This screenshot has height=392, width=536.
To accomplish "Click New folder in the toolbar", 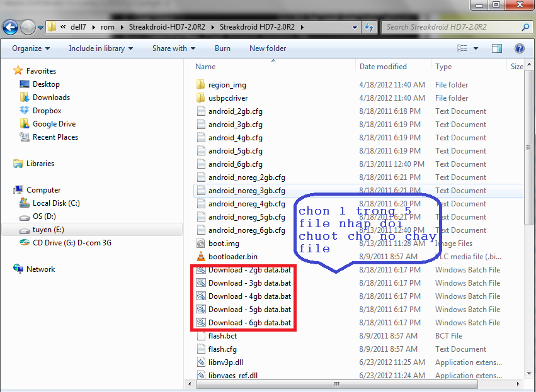I will [268, 48].
